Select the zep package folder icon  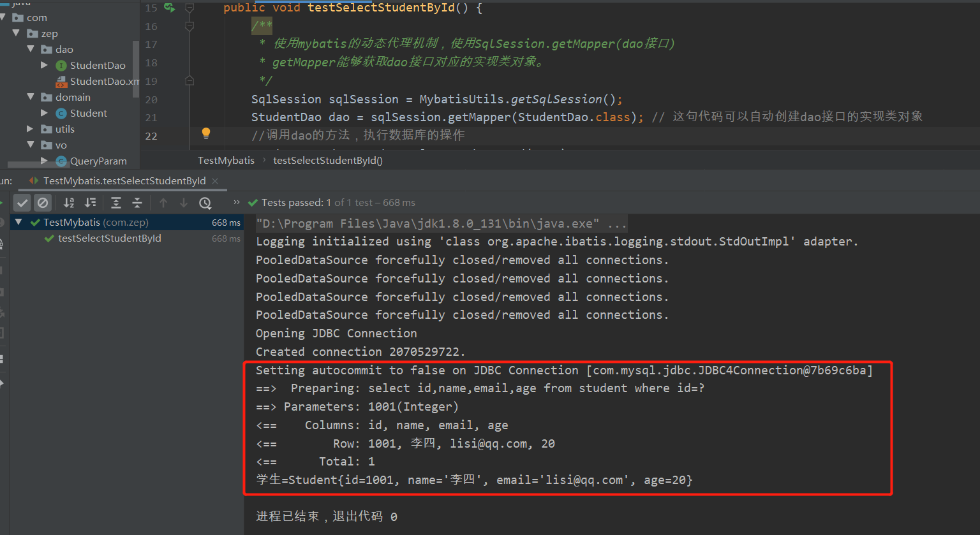click(x=33, y=33)
